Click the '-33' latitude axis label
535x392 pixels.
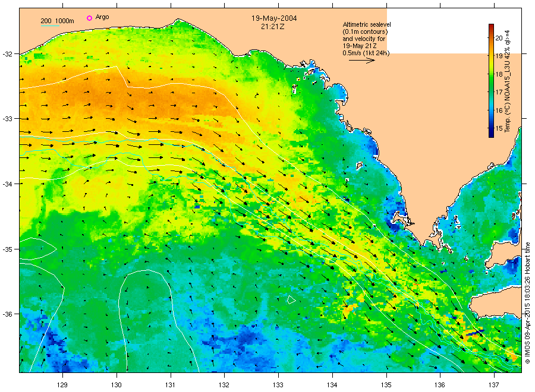pyautogui.click(x=7, y=119)
